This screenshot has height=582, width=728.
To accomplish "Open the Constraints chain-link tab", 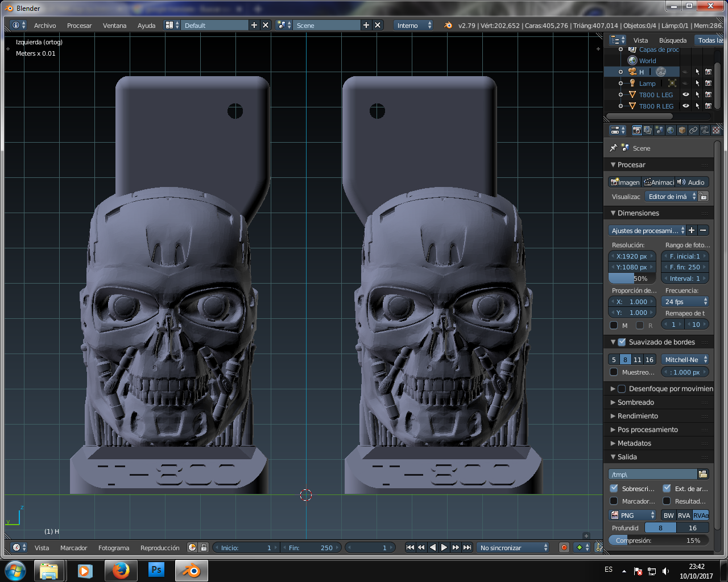I will 693,130.
